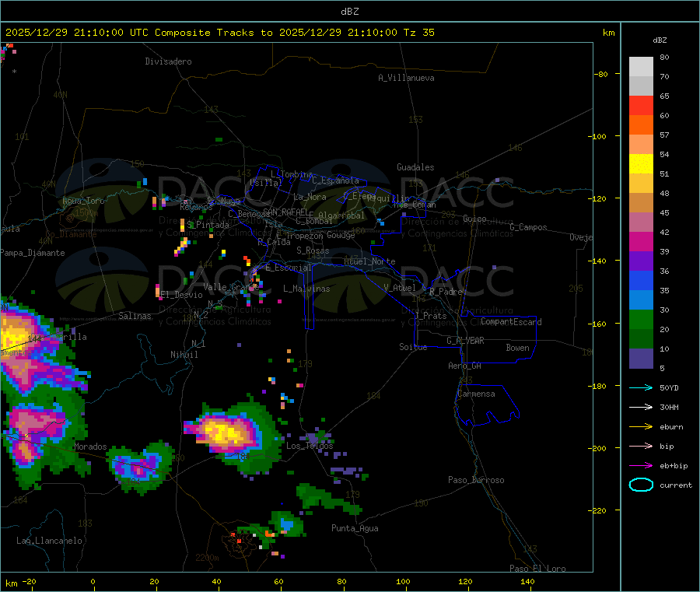Click the 'Nihuil' map label
700x592 pixels.
point(184,355)
